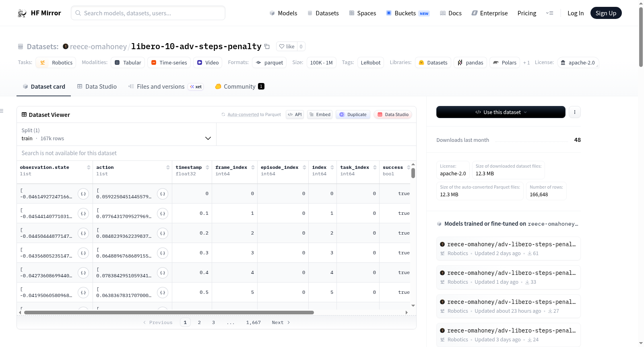Switch to Data Studio tab
The image size is (644, 347).
click(x=97, y=87)
